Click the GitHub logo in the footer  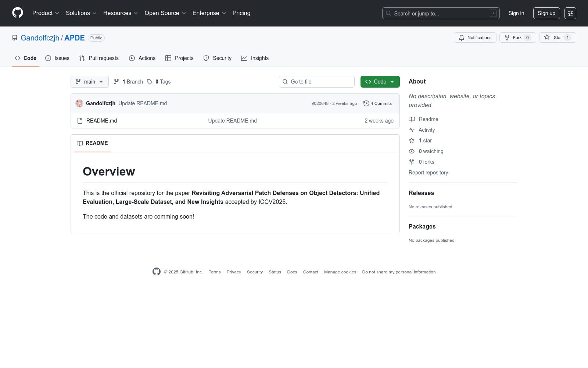157,272
